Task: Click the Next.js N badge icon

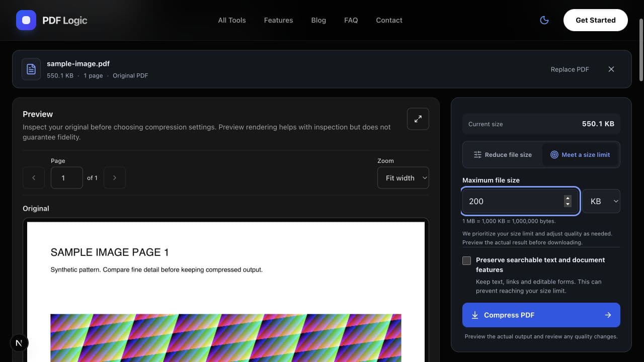Action: click(x=19, y=343)
